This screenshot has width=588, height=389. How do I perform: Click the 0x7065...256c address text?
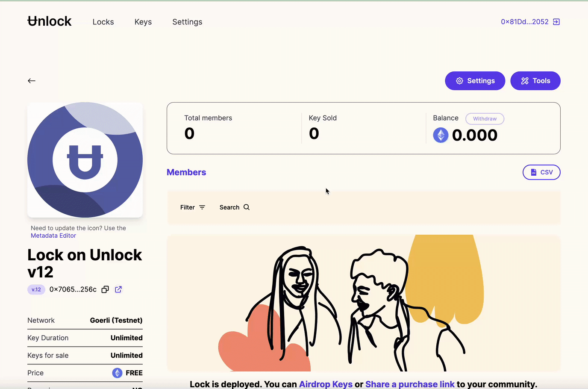pos(73,289)
